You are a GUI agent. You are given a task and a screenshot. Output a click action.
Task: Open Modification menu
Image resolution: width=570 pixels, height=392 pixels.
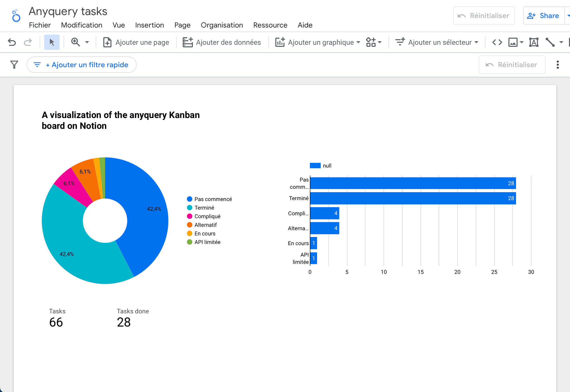(82, 25)
